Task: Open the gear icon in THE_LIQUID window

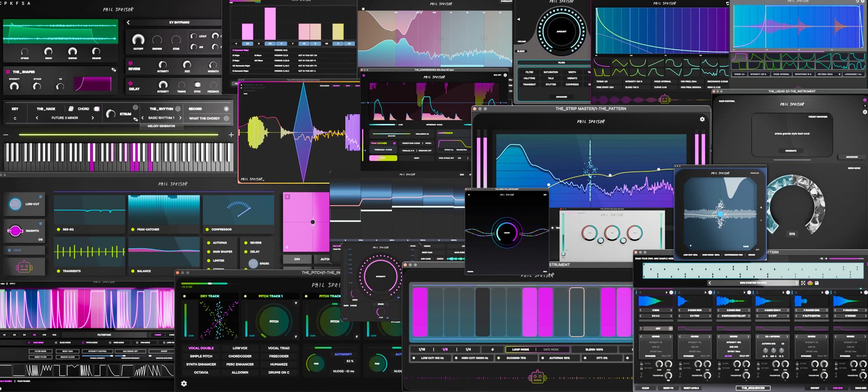Action: pos(865,112)
